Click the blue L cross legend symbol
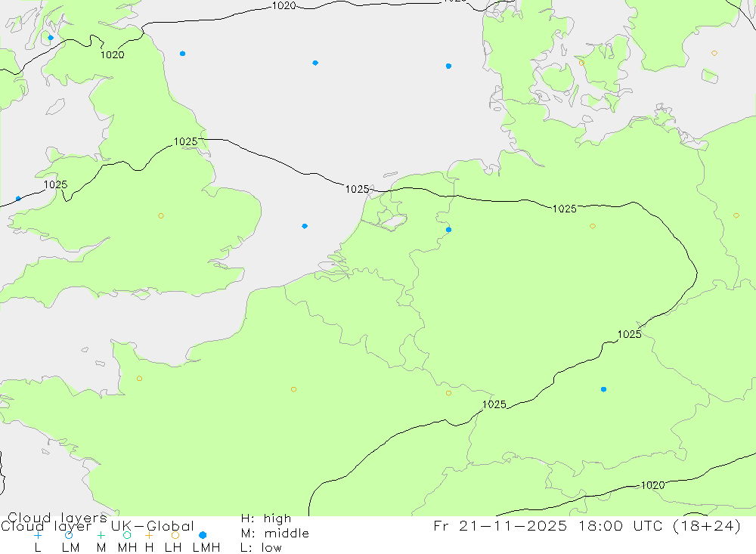 coord(38,535)
